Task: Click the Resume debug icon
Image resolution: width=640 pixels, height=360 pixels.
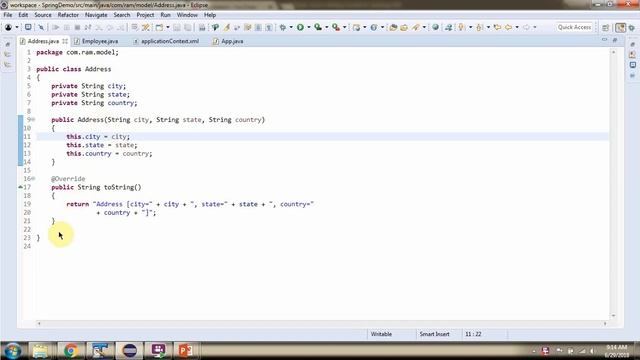Action: 56,27
